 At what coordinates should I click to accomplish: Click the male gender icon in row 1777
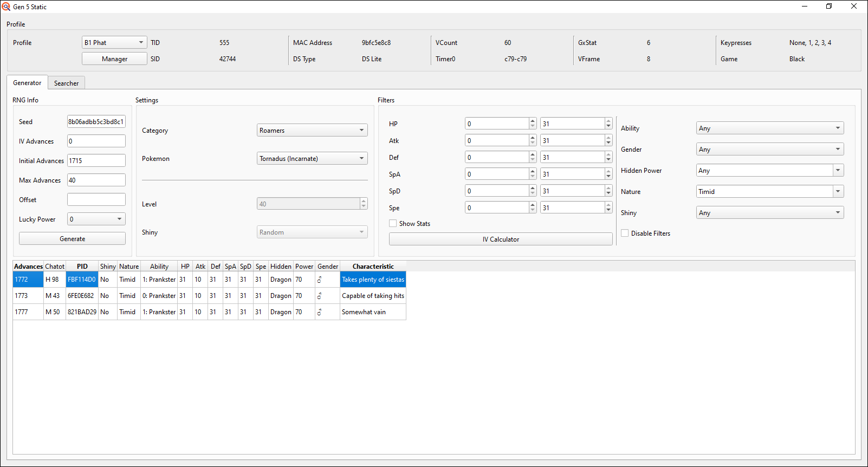[x=319, y=312]
